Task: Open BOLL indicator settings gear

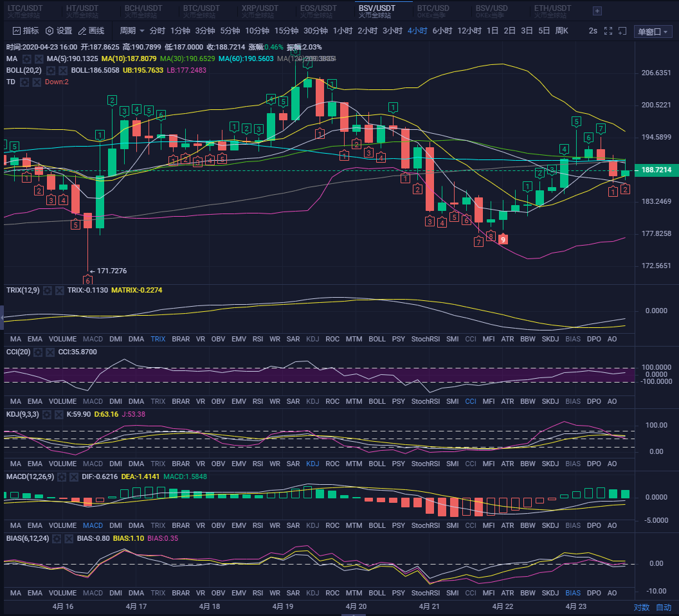Action: tap(51, 70)
